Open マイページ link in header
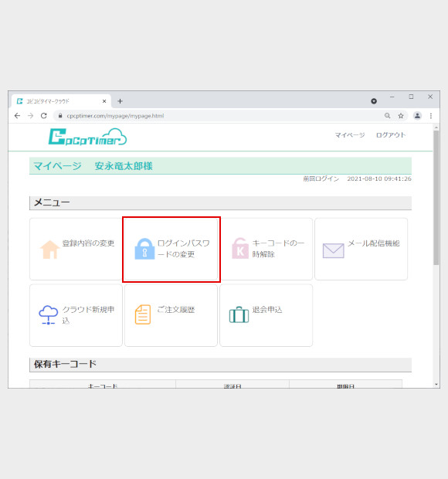448x479 pixels. (x=350, y=135)
